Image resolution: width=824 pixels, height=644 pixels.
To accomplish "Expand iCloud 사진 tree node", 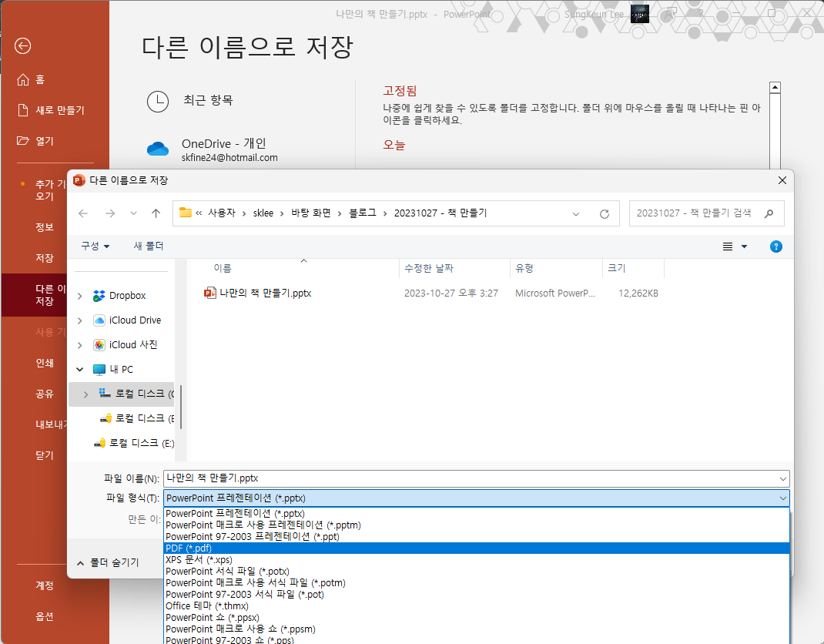I will [x=80, y=345].
